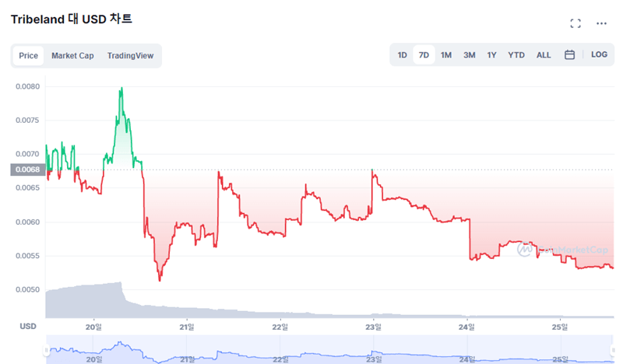Click the 0.0070 y-axis label
Image resolution: width=623 pixels, height=364 pixels.
point(27,154)
